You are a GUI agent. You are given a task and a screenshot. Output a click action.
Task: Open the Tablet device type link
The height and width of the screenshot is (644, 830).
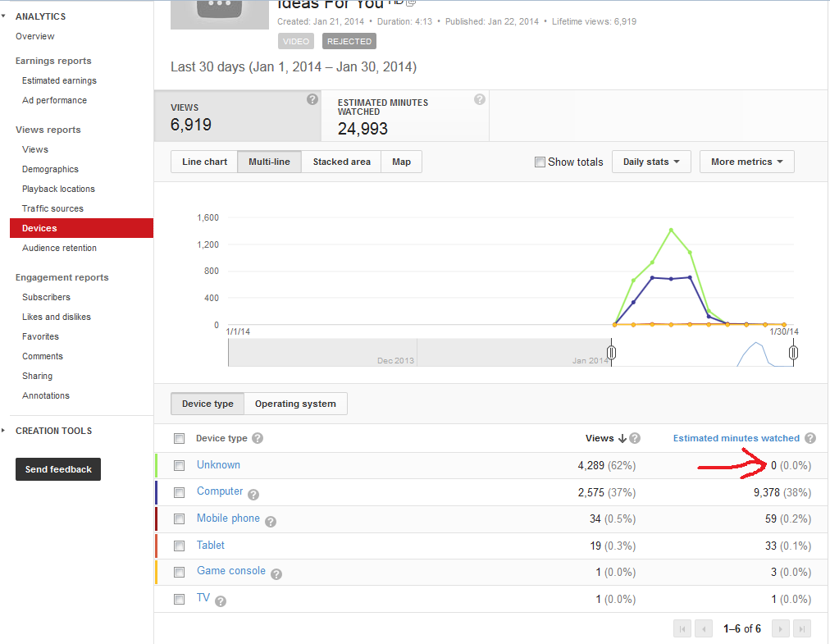211,545
